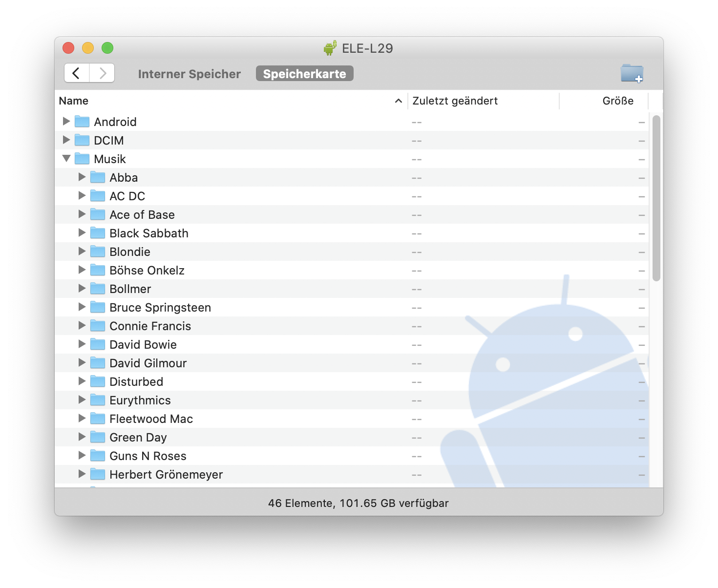
Task: Go back with the left arrow button
Action: [x=77, y=73]
